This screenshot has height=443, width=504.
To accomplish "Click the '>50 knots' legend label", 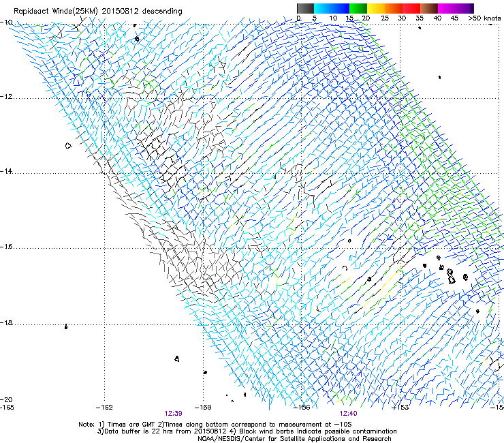I will pyautogui.click(x=484, y=18).
